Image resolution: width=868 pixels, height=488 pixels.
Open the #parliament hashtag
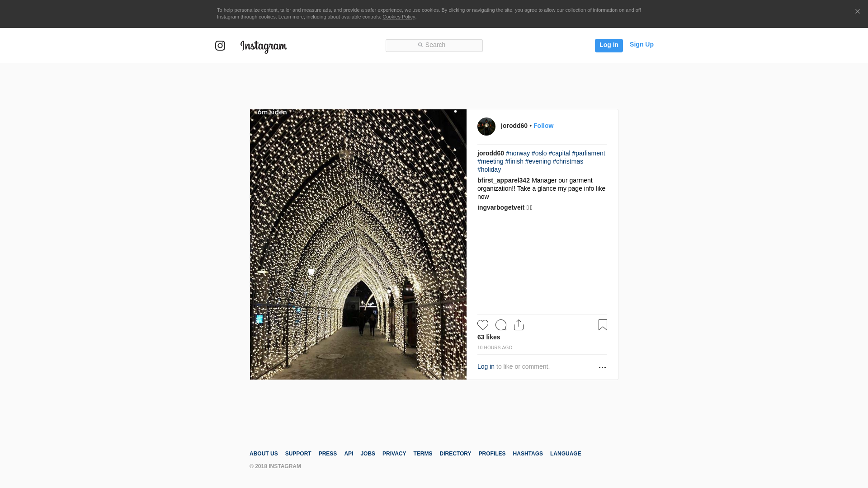pyautogui.click(x=588, y=153)
